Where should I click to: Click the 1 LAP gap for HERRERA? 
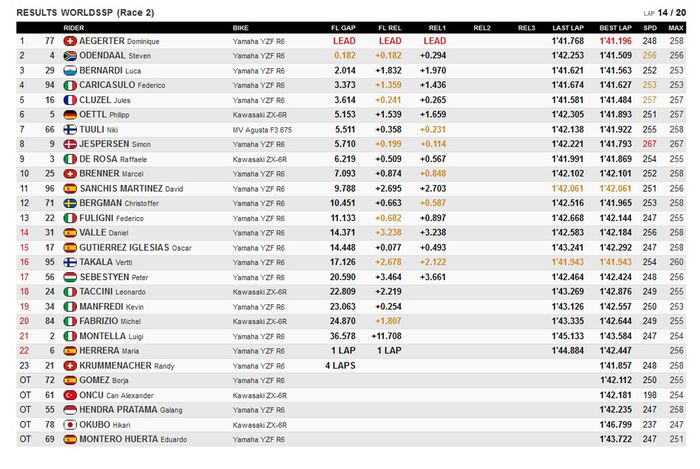(343, 351)
